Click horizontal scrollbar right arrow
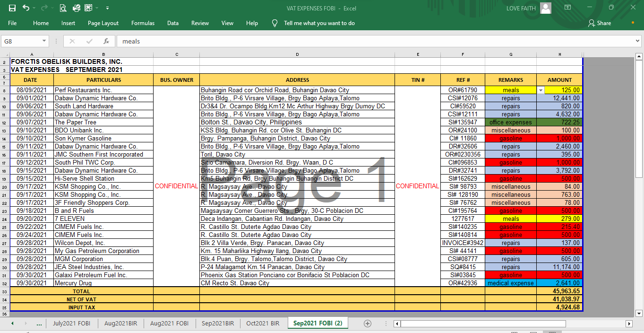The width and height of the screenshot is (644, 333). coord(629,324)
